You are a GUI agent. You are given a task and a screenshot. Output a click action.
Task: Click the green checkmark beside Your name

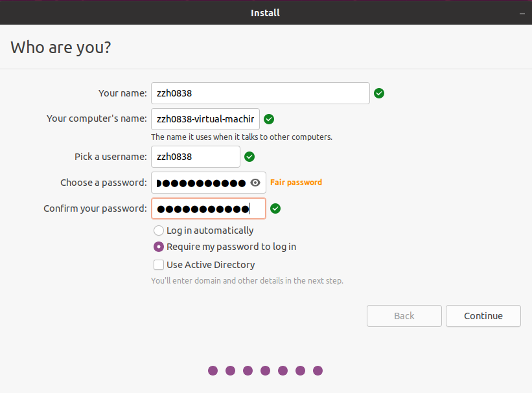[379, 93]
